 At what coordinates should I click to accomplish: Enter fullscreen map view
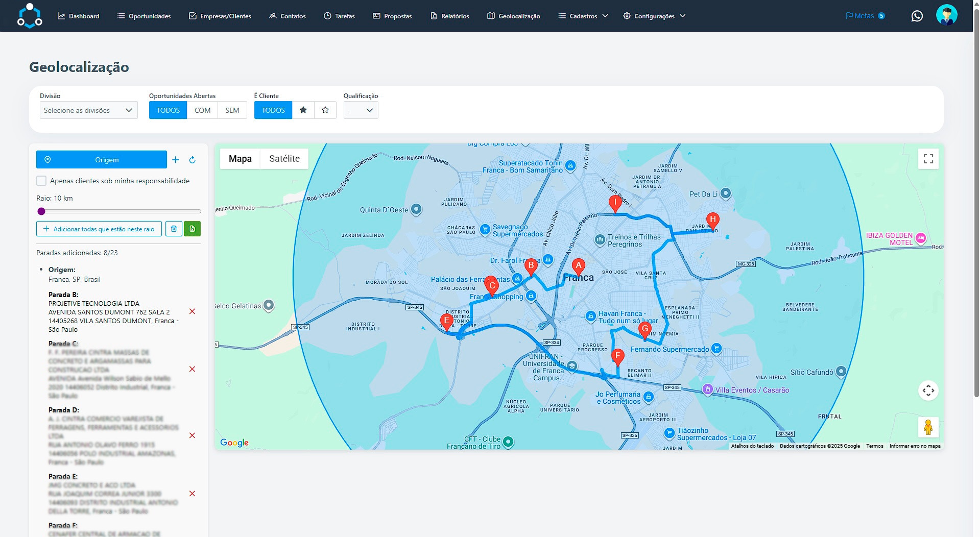click(928, 159)
